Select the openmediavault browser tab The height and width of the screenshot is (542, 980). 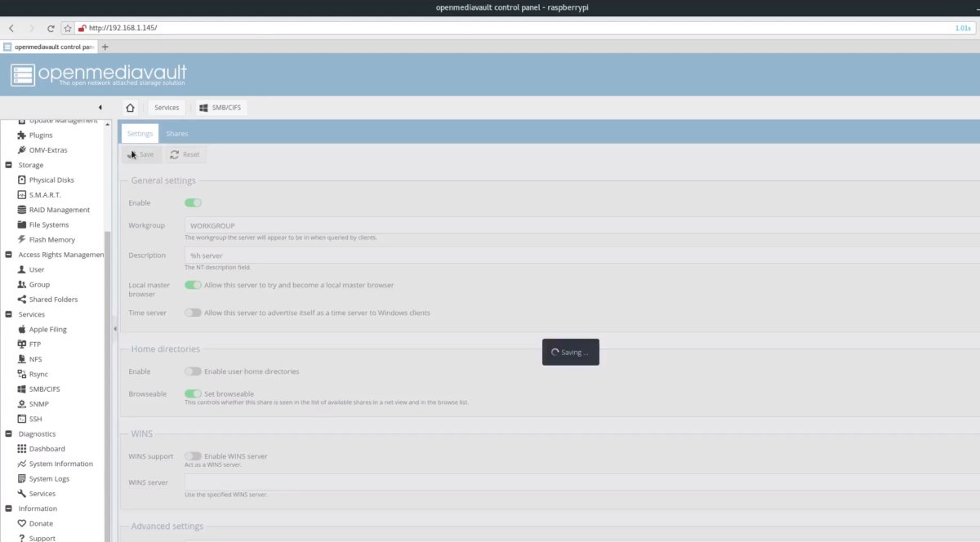(x=50, y=47)
